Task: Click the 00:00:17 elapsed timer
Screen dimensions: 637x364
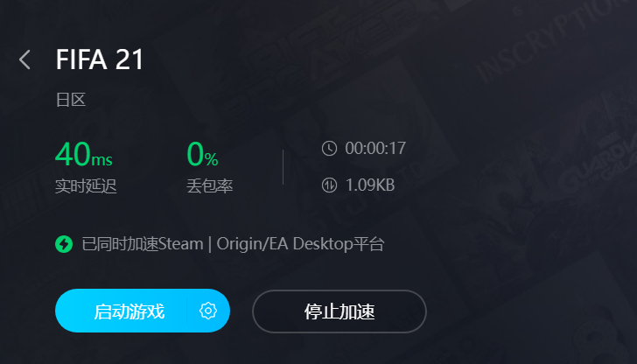Action: coord(375,148)
